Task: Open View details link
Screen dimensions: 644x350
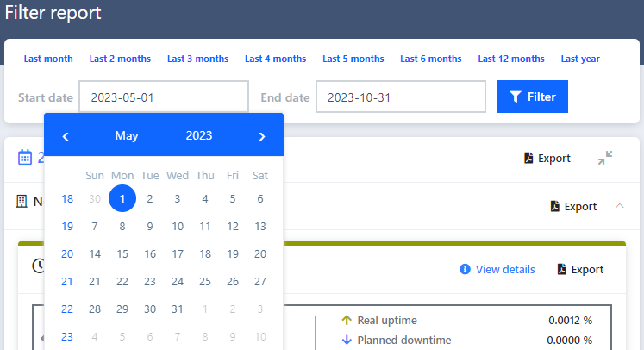Action: click(497, 270)
